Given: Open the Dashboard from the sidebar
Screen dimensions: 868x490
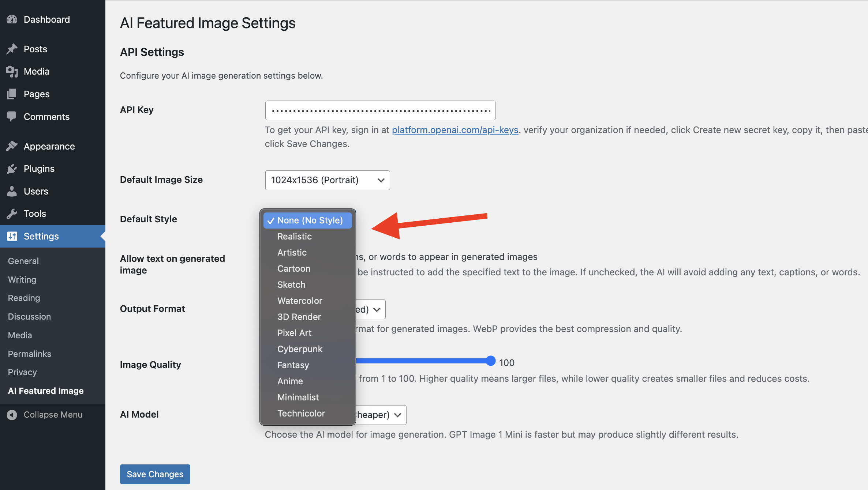Looking at the screenshot, I should click(x=12, y=19).
